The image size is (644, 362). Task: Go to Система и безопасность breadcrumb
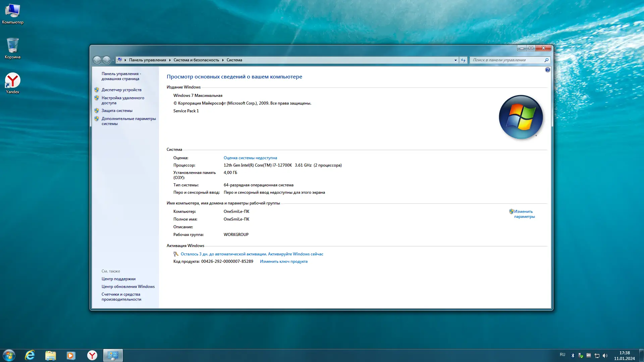[196, 60]
